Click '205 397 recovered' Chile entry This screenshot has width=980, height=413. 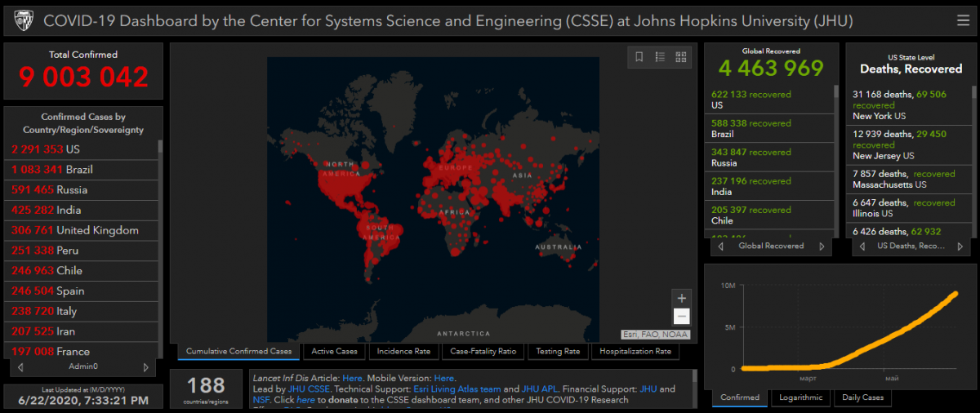coord(769,215)
